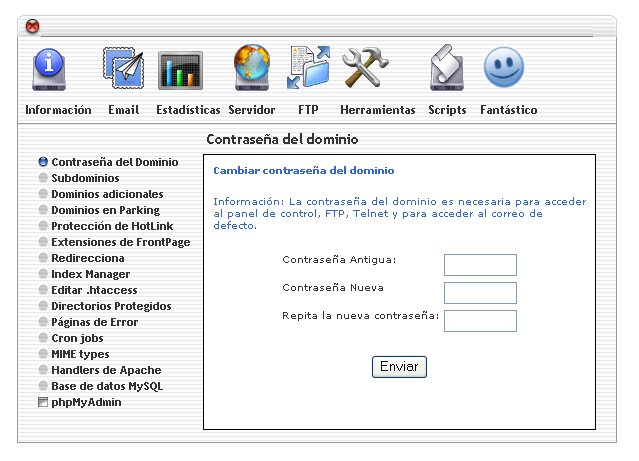Select the Index Manager bullet

tap(43, 273)
